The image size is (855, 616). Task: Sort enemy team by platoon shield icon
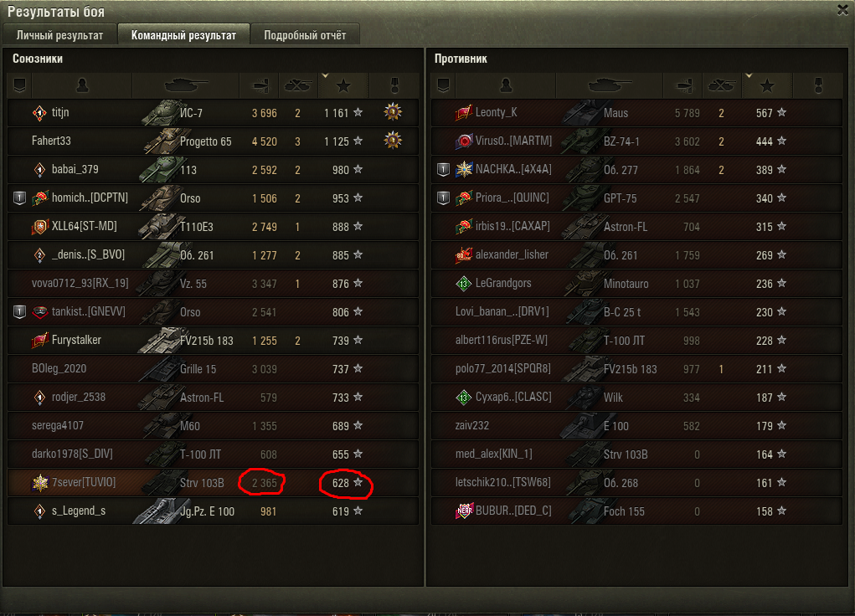click(443, 85)
